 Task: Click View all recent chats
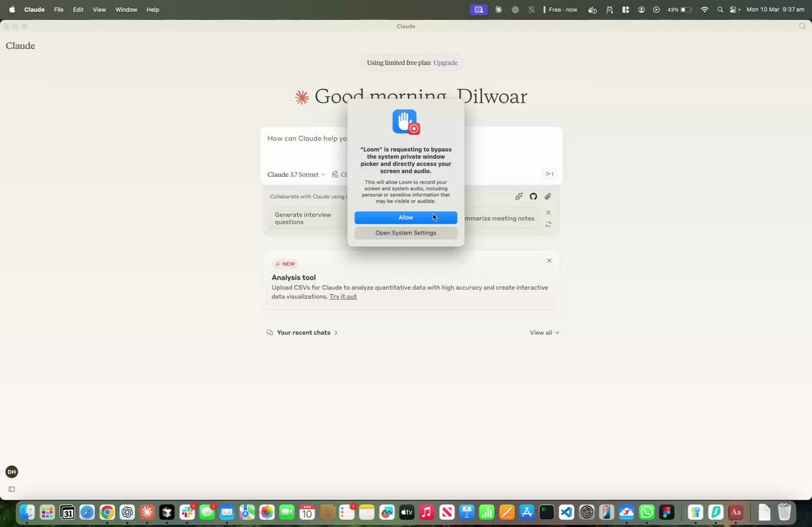click(x=544, y=332)
